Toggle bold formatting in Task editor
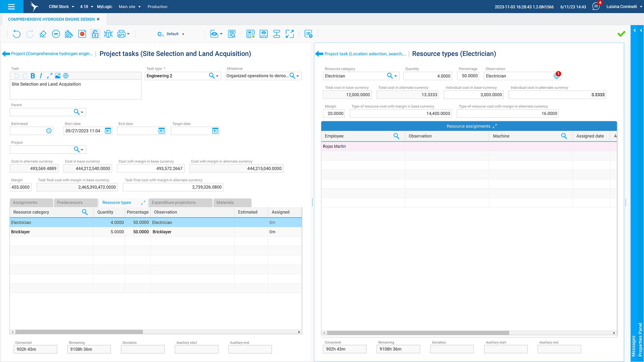Image resolution: width=644 pixels, height=362 pixels. pos(33,76)
